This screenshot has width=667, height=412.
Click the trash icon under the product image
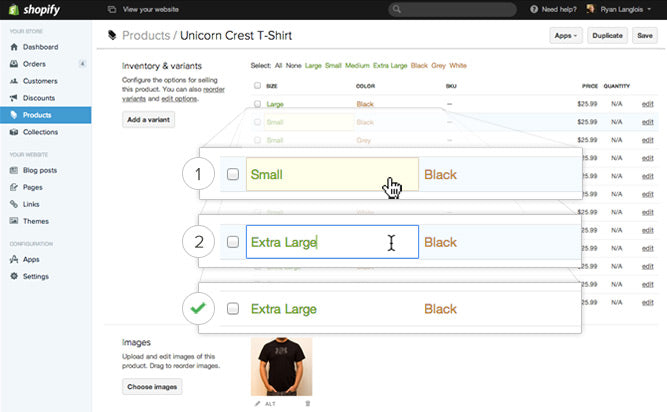click(307, 403)
